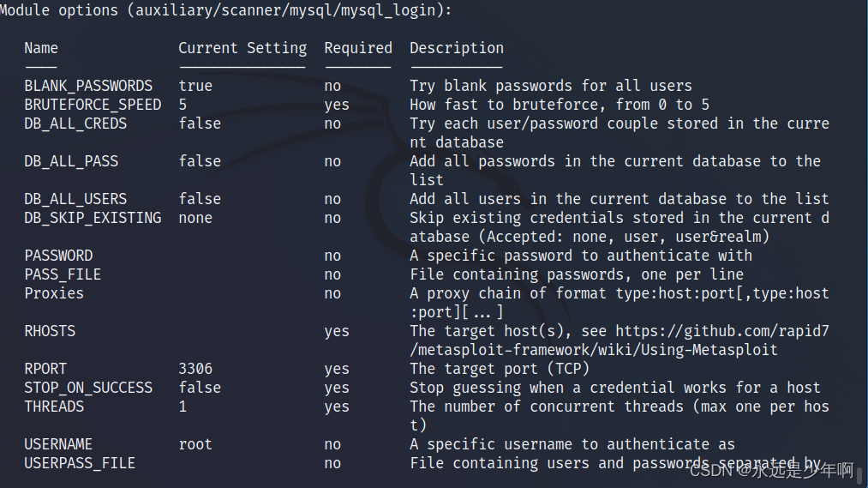Select the DB_SKIP_EXISTING option name
The image size is (868, 488).
click(x=93, y=218)
